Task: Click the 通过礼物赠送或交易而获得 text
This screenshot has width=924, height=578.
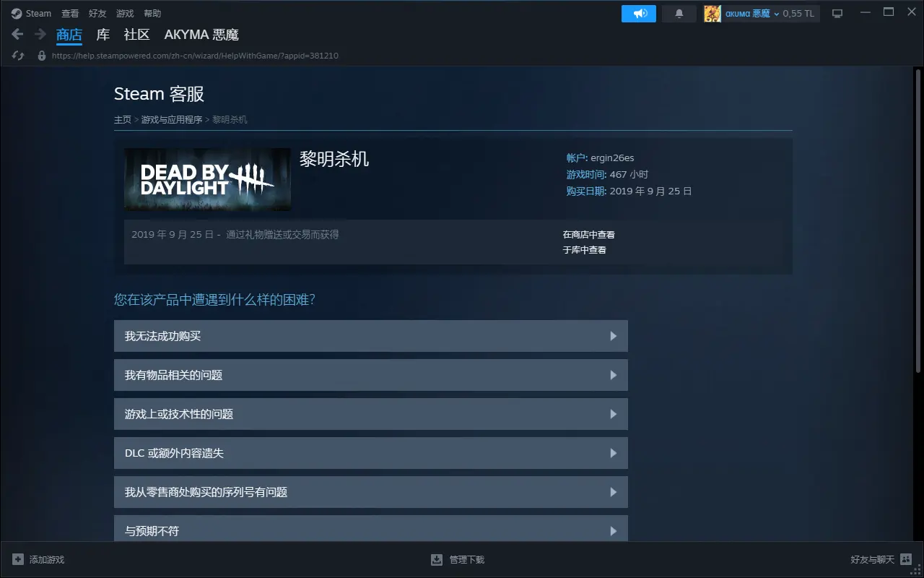Action: [x=282, y=235]
